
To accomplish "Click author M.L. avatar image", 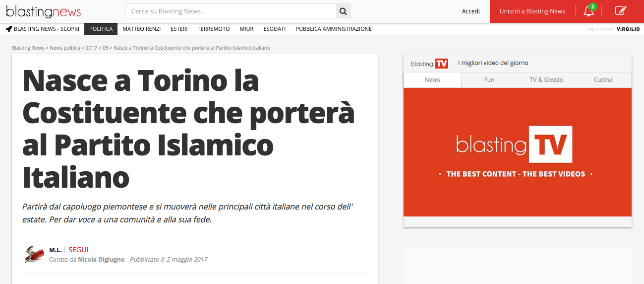I will [34, 254].
